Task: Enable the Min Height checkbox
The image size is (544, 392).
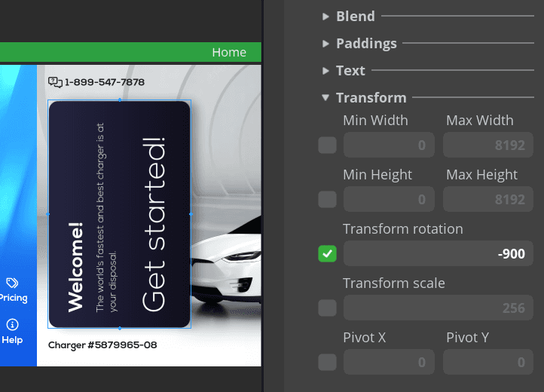Action: [327, 200]
